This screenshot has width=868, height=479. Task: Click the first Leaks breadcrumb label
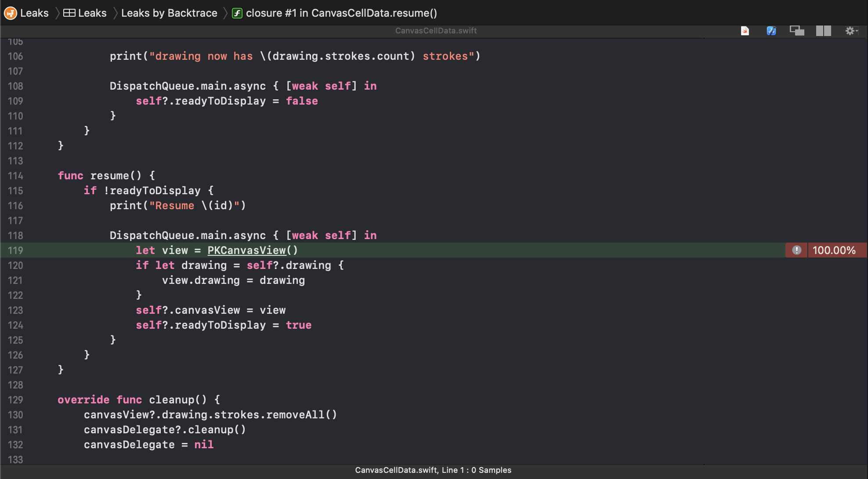coord(34,13)
